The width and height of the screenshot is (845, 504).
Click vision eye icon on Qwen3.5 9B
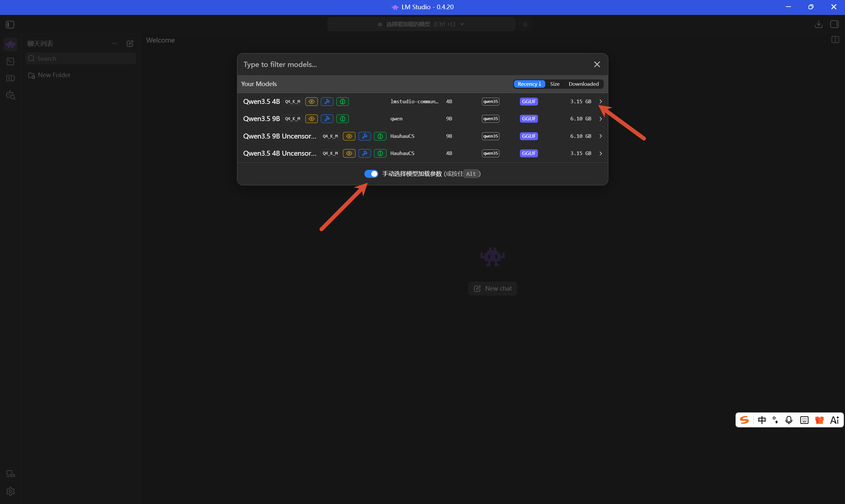point(311,118)
